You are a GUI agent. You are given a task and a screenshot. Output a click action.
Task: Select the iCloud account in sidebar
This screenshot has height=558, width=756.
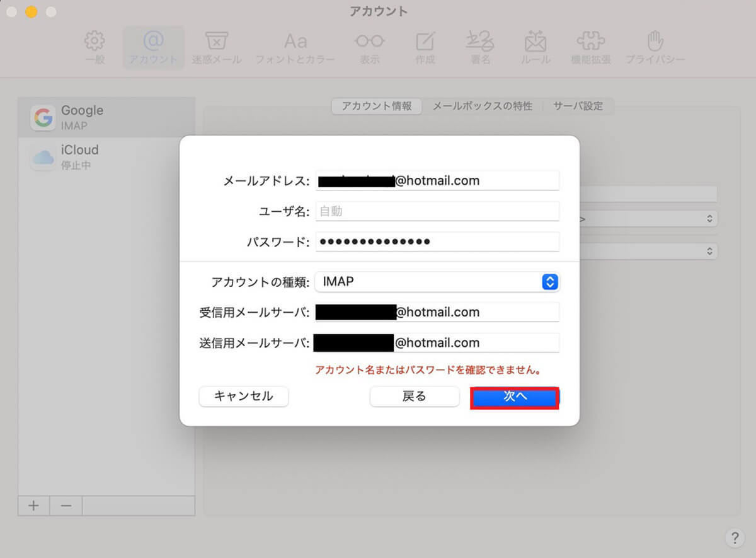pyautogui.click(x=106, y=157)
